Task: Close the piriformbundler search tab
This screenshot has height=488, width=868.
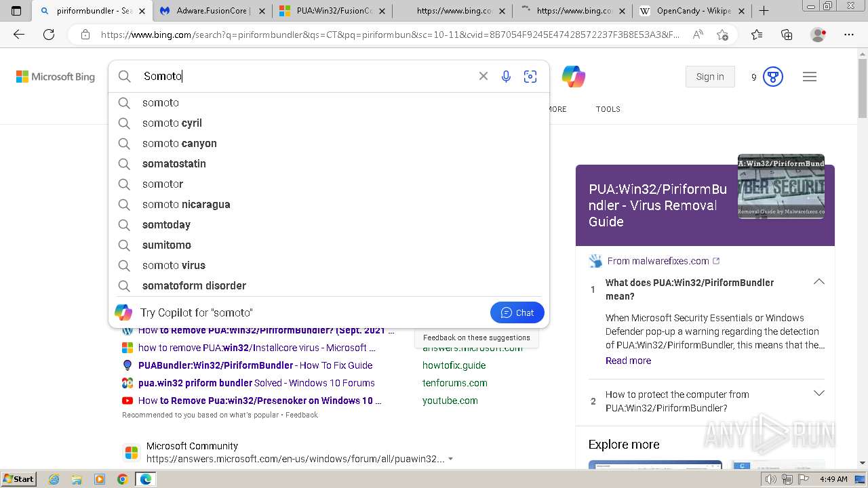Action: pos(142,11)
